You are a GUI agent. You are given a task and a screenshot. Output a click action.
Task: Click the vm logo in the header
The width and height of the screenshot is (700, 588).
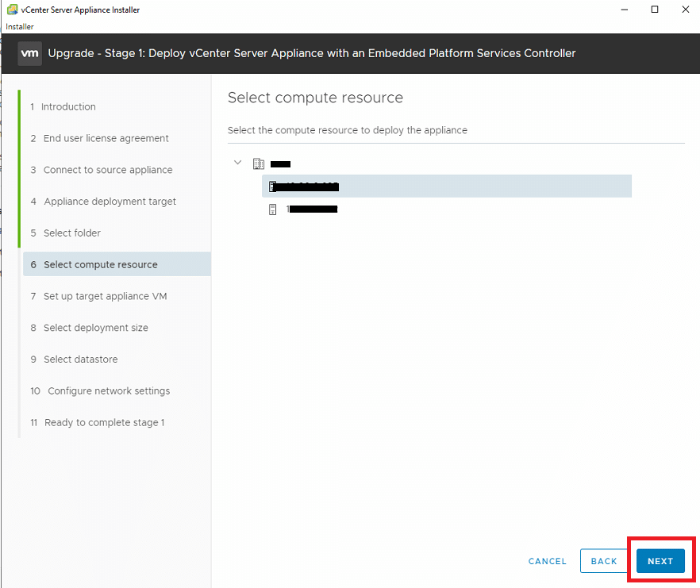29,54
